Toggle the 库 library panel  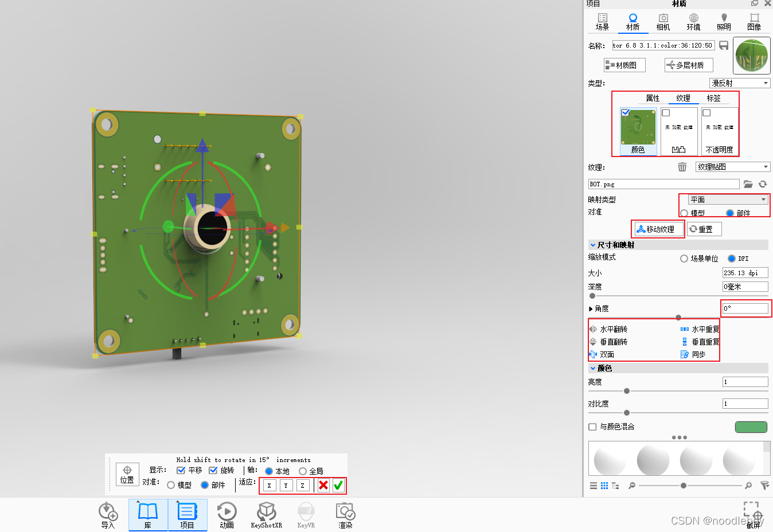[x=148, y=515]
